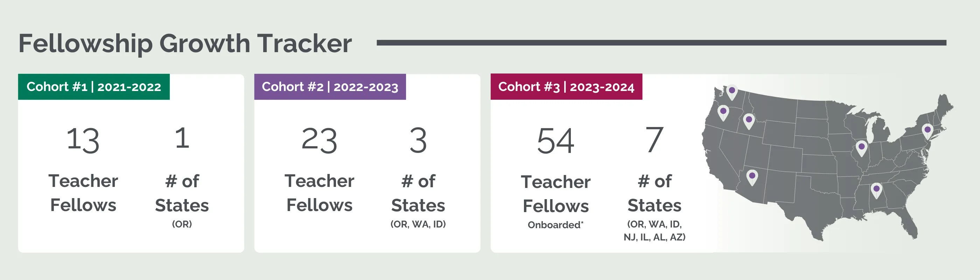Click the number 7 states count
The height and width of the screenshot is (280, 980).
pyautogui.click(x=654, y=140)
